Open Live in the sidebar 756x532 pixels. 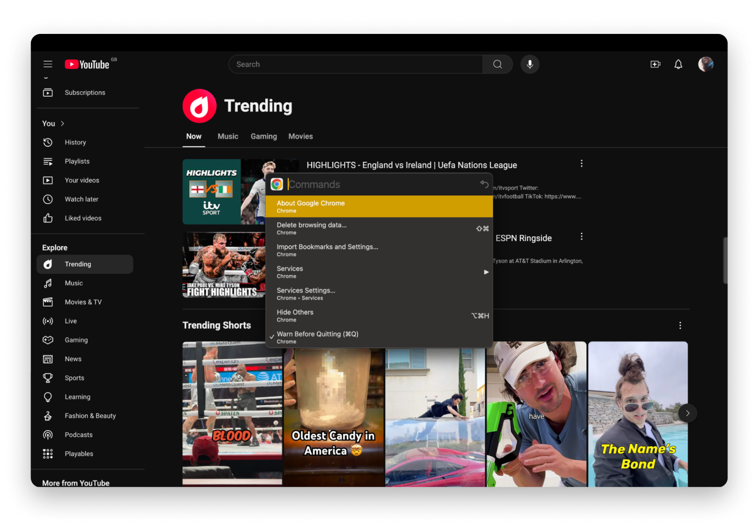point(85,321)
